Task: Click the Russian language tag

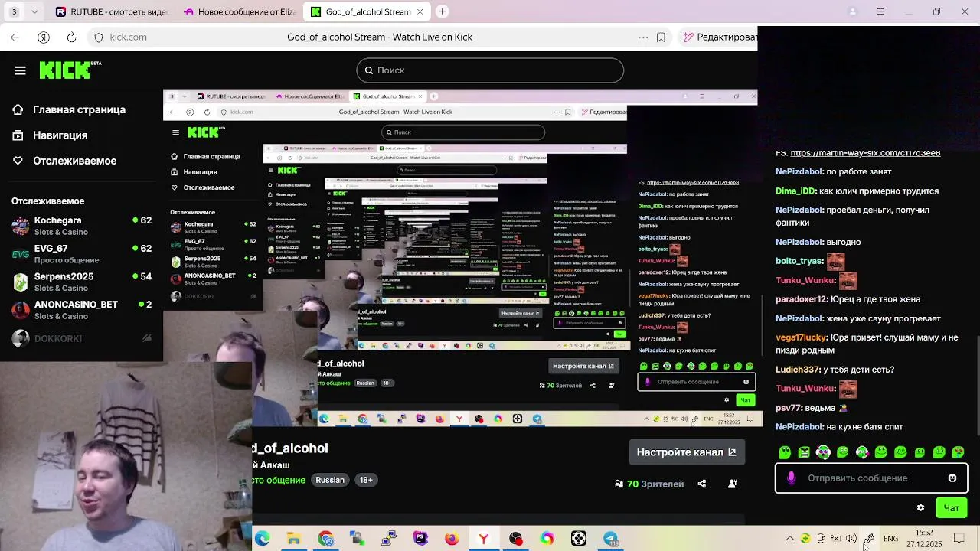Action: tap(330, 480)
